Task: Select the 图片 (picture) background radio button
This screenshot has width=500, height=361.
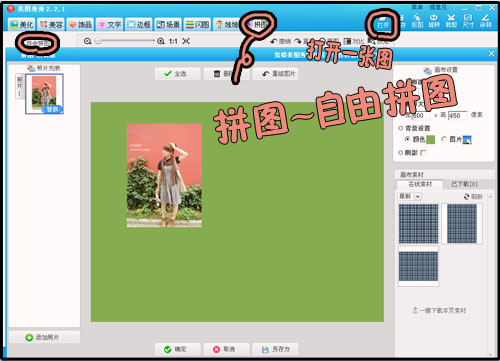Action: 444,139
